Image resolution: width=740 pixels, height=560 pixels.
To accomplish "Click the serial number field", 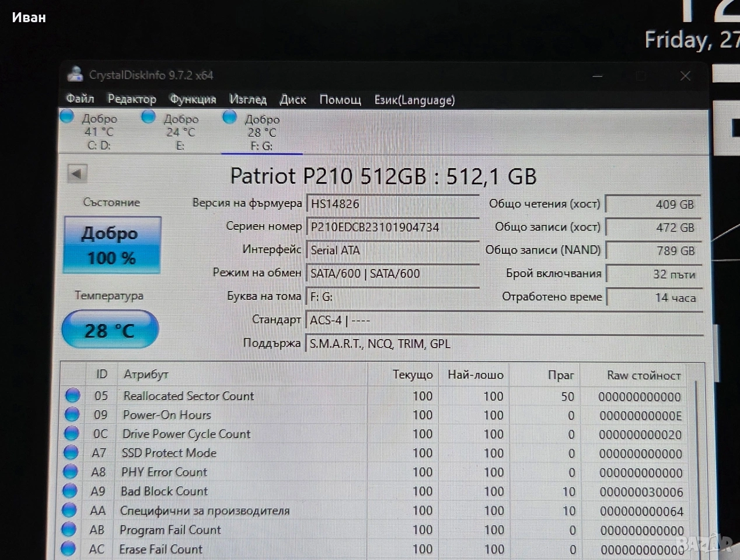I will (392, 227).
